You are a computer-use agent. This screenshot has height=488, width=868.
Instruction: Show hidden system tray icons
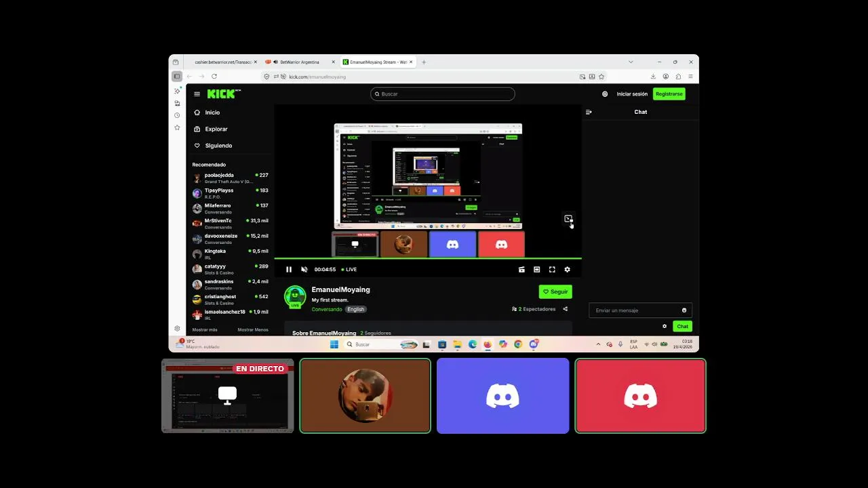click(x=598, y=344)
